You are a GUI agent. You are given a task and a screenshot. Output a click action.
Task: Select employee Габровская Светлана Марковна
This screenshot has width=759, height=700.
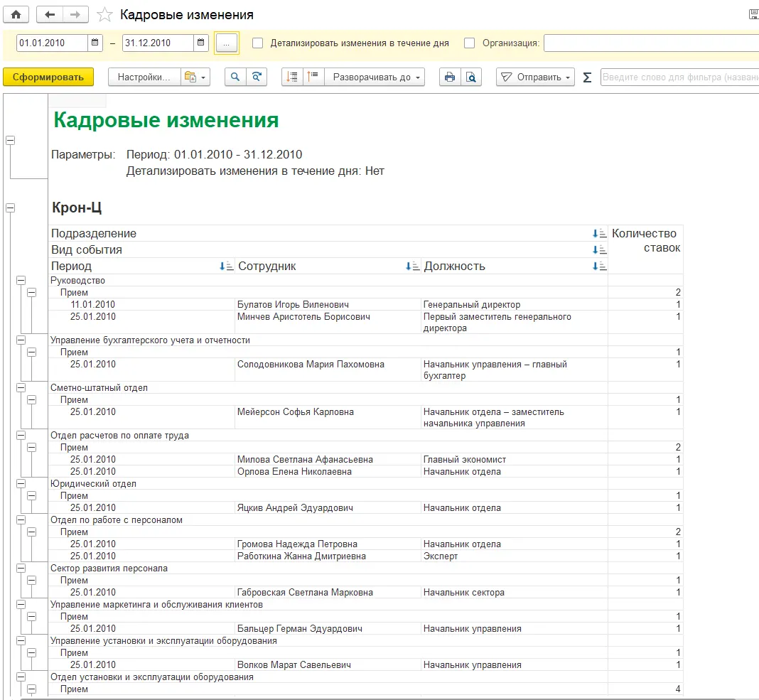pyautogui.click(x=305, y=593)
